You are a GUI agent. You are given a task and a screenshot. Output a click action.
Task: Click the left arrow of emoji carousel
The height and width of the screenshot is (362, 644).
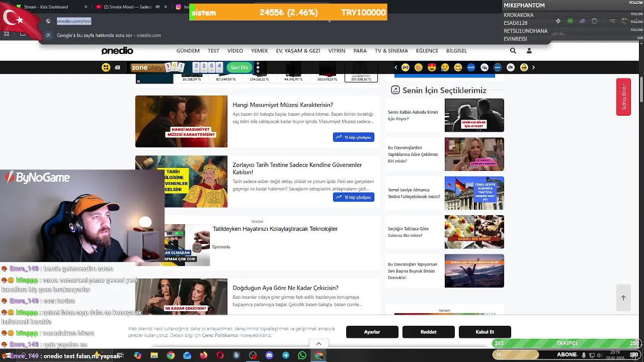click(x=395, y=67)
